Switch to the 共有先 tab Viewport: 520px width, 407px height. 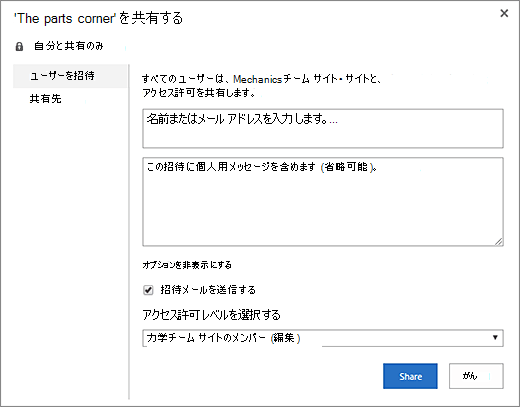tap(46, 99)
